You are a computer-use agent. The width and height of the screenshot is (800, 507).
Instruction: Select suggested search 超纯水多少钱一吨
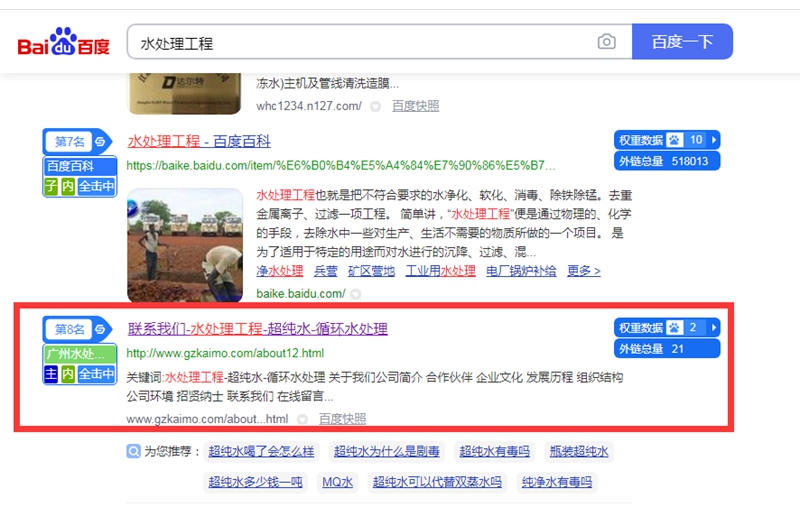click(x=255, y=482)
